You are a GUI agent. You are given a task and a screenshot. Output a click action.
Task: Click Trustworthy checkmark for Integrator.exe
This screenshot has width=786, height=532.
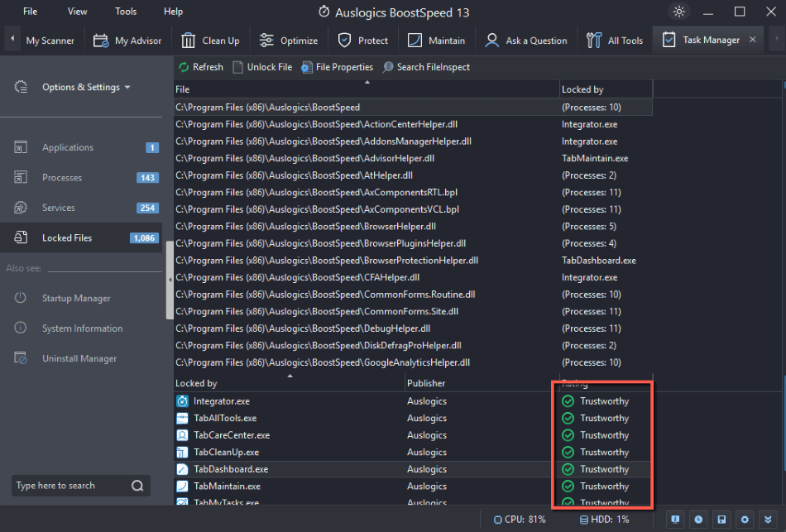click(x=568, y=401)
